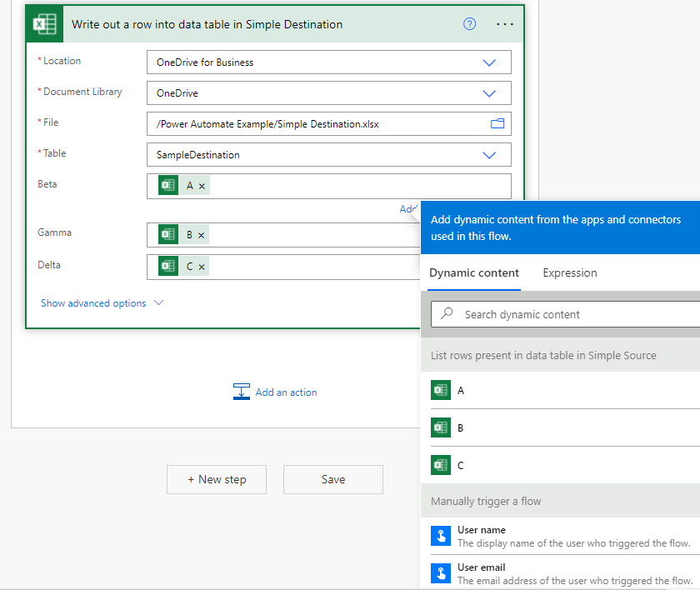Click the Show advanced options link
The image size is (700, 590).
click(93, 303)
